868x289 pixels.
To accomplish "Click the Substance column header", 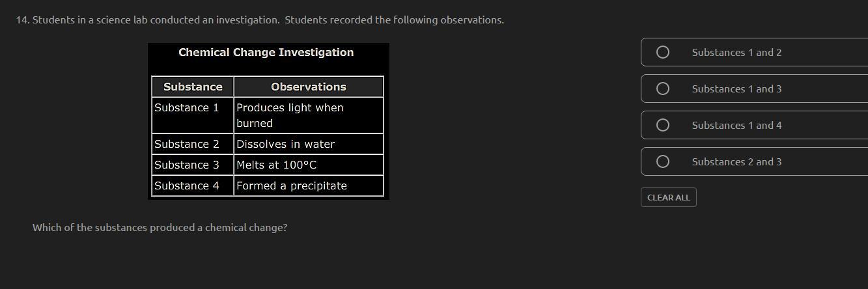I will click(193, 87).
